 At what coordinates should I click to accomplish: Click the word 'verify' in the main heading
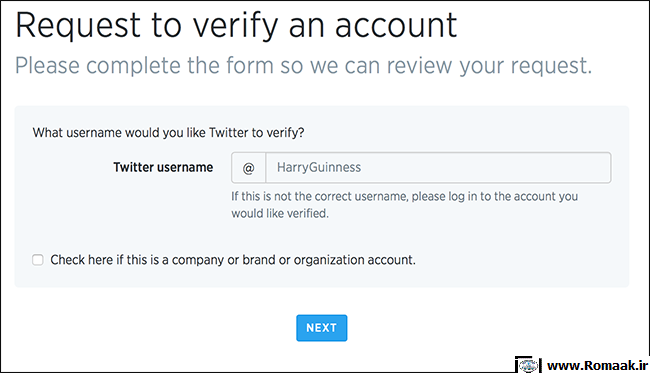235,26
